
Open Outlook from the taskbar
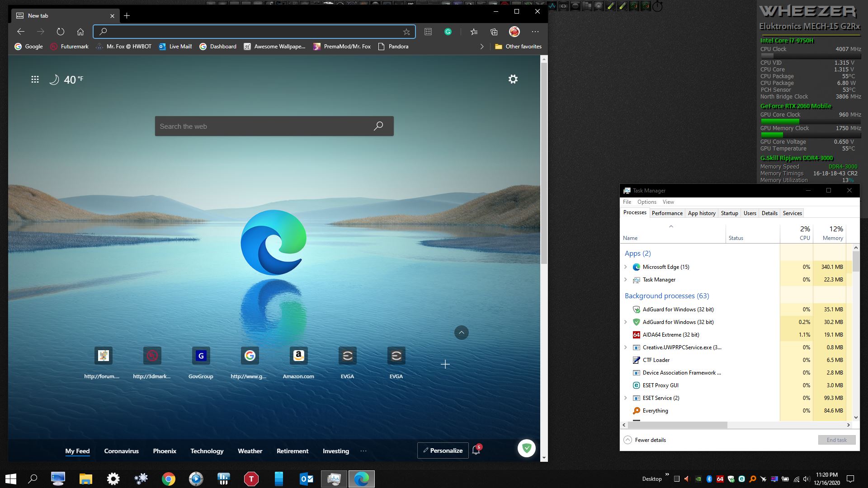307,479
